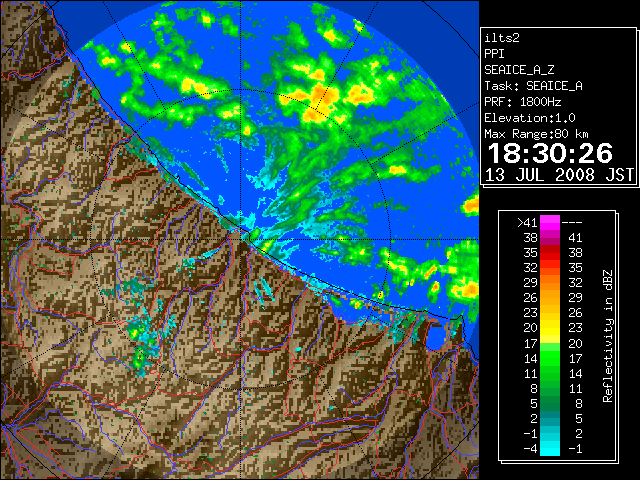Select the "13 JUL 2008 JST" date
Screen dimensions: 640x480
click(x=559, y=175)
